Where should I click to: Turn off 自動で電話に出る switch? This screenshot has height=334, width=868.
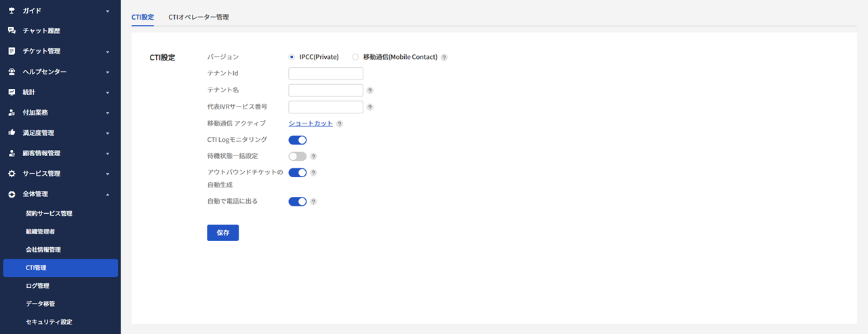coord(298,202)
